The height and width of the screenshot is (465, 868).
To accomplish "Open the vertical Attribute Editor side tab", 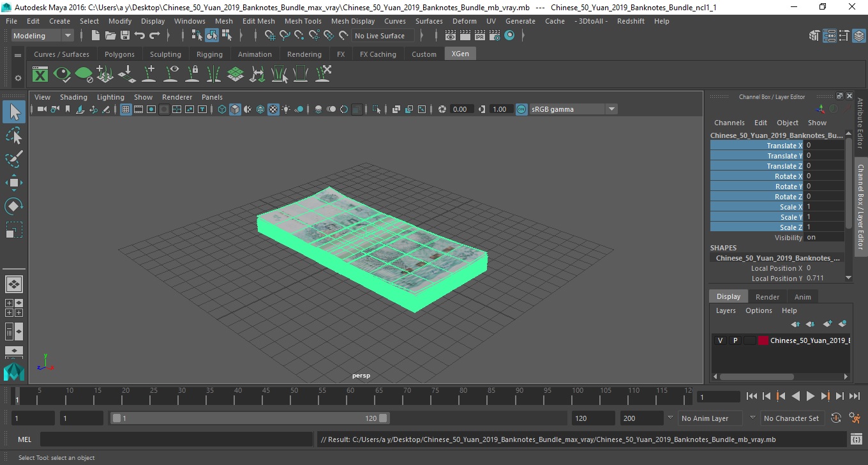I will click(x=860, y=123).
